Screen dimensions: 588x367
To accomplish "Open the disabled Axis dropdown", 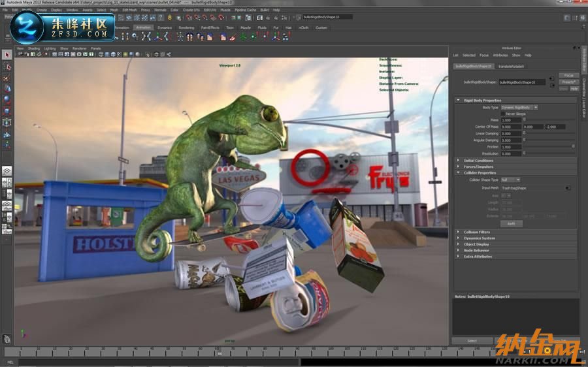I will [x=506, y=196].
